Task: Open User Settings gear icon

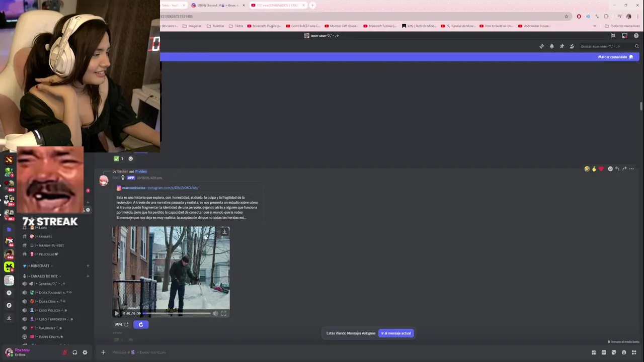Action: 85,352
